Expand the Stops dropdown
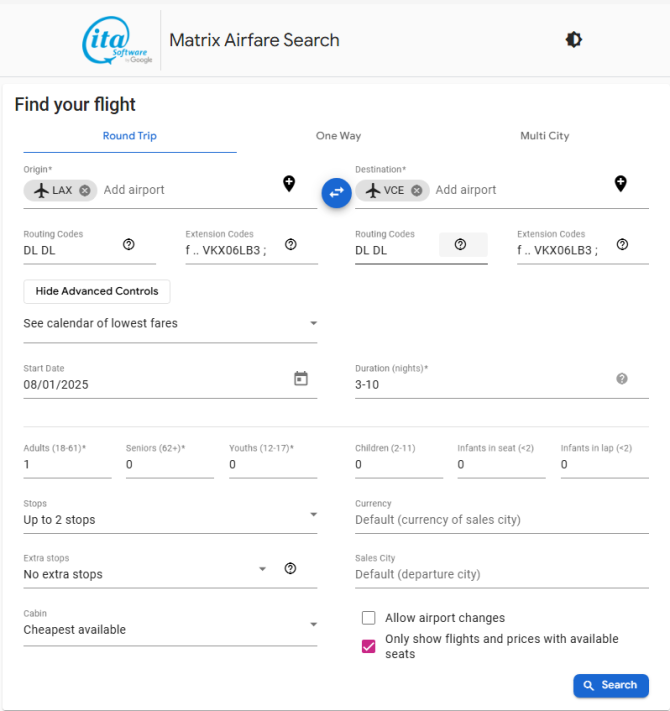 tap(170, 519)
